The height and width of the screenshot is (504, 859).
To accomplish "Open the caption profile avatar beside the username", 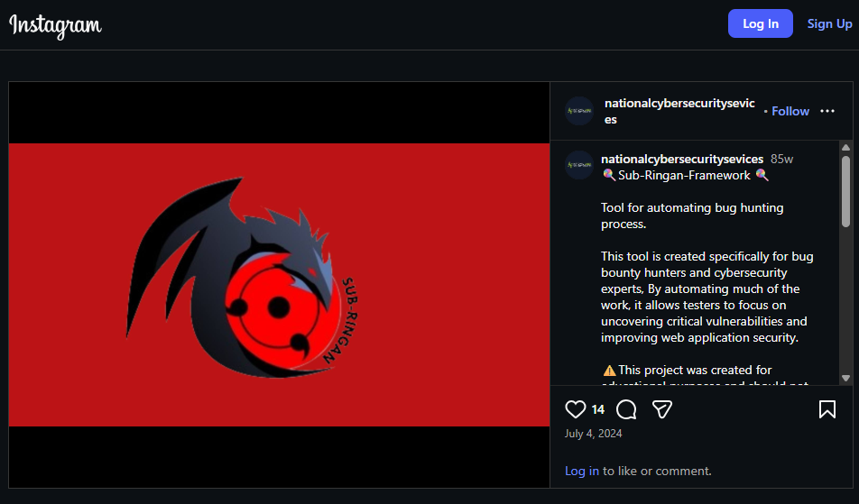I will tap(579, 165).
